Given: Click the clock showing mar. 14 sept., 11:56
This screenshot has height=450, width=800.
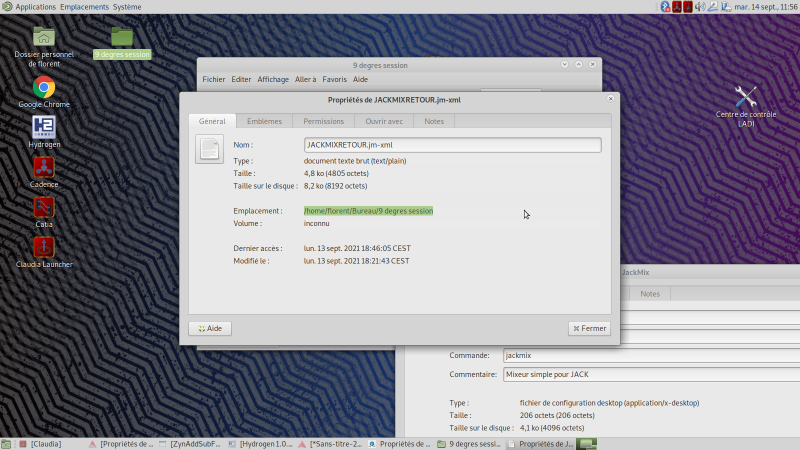Looking at the screenshot, I should tap(766, 7).
